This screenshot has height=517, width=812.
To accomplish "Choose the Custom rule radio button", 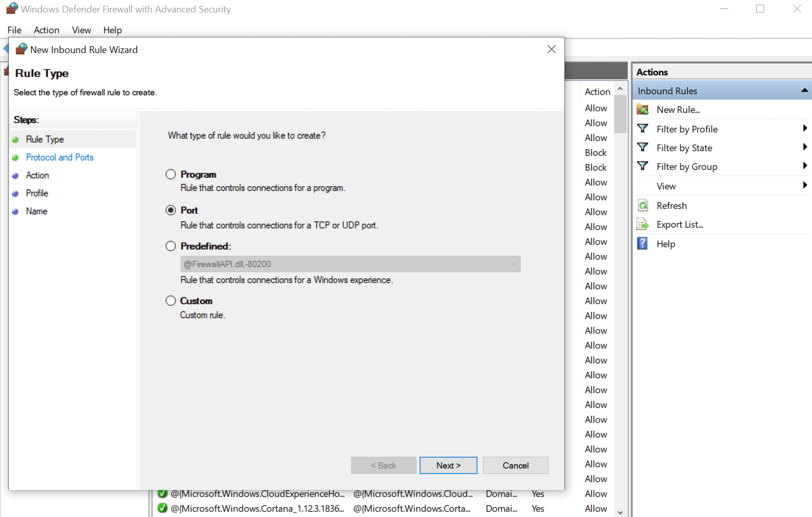I will tap(171, 301).
